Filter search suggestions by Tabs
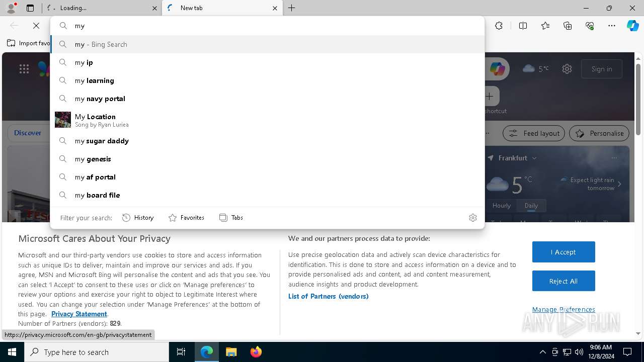 pos(231,218)
